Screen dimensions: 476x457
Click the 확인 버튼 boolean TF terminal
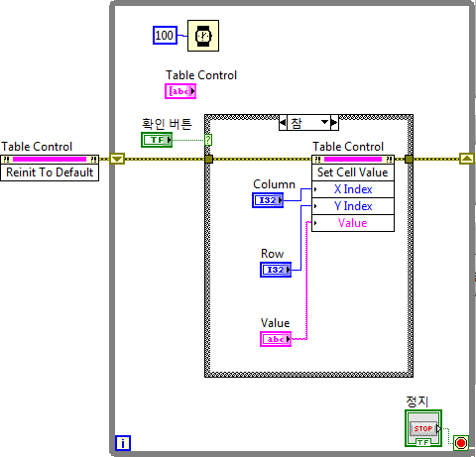pyautogui.click(x=157, y=140)
